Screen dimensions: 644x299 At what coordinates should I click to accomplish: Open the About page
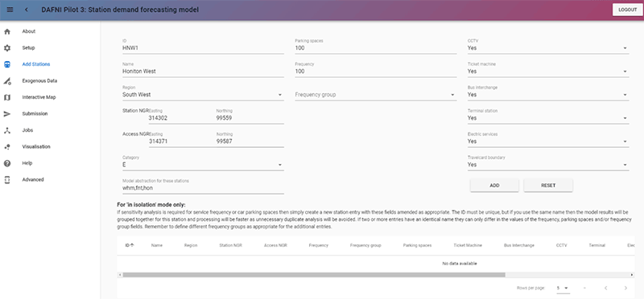[x=29, y=31]
